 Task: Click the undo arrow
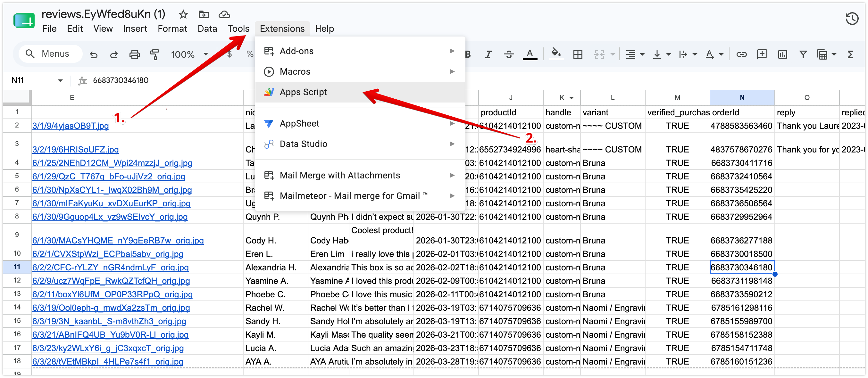(93, 54)
